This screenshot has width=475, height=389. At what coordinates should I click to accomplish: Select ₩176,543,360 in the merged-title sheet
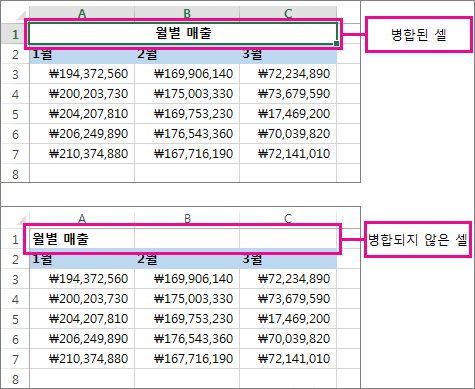187,134
